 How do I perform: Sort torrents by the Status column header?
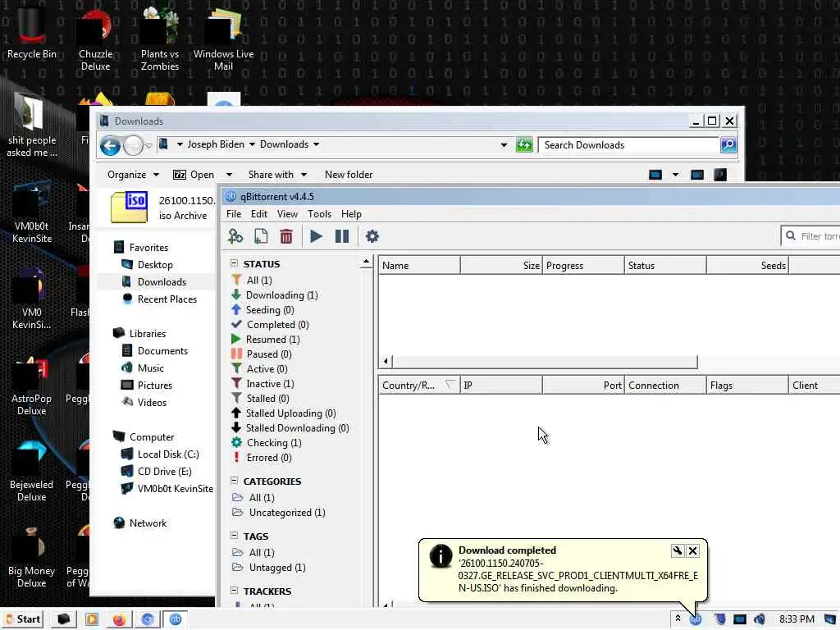[x=665, y=265]
